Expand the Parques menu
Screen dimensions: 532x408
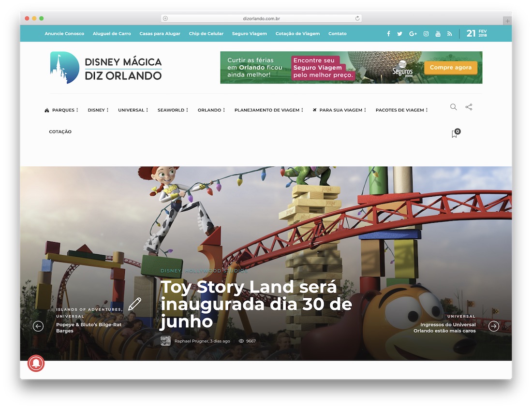pyautogui.click(x=61, y=110)
